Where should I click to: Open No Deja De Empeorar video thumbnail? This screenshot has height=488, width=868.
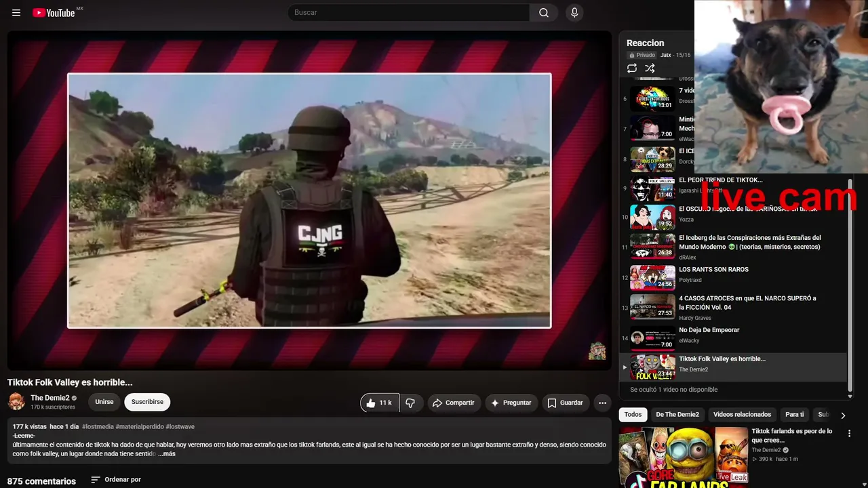point(652,338)
